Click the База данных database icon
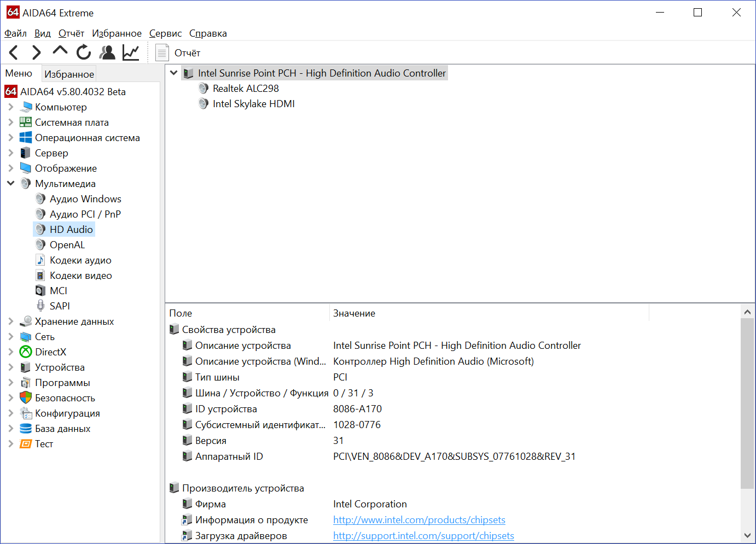Viewport: 756px width, 544px height. [26, 428]
